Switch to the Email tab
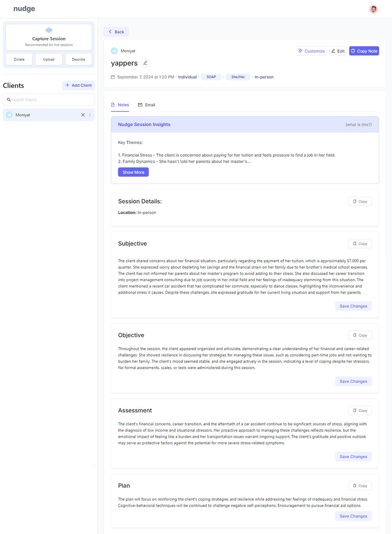The image size is (392, 534). pyautogui.click(x=147, y=105)
